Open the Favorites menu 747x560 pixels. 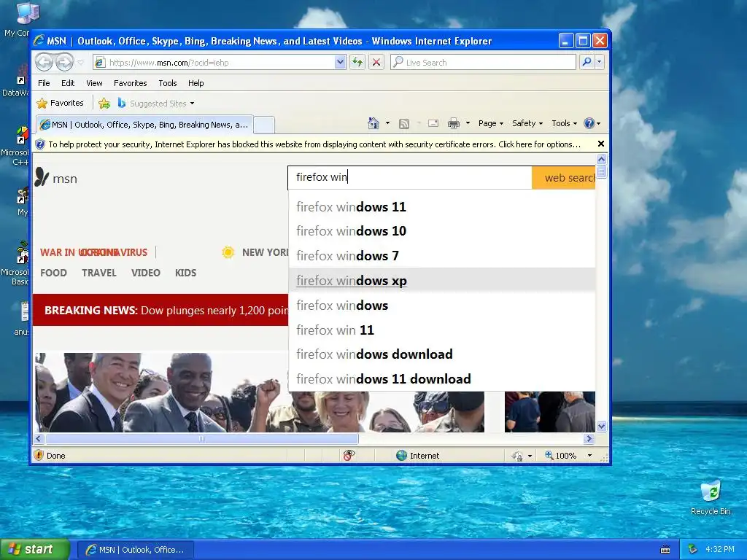coord(130,83)
